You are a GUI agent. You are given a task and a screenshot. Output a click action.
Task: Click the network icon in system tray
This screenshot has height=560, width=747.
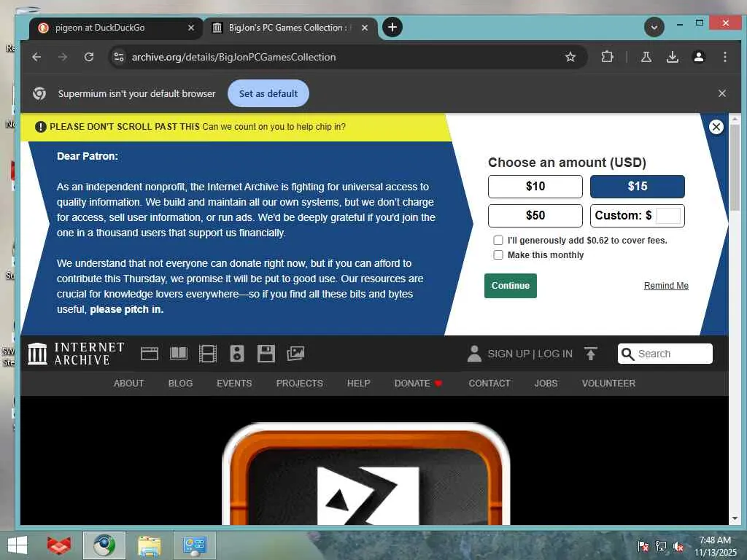(661, 546)
